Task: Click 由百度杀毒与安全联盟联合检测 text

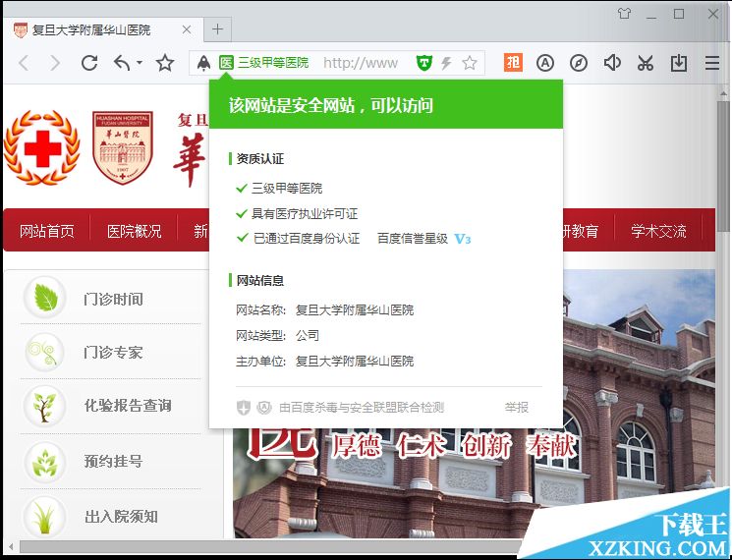Action: pyautogui.click(x=362, y=408)
